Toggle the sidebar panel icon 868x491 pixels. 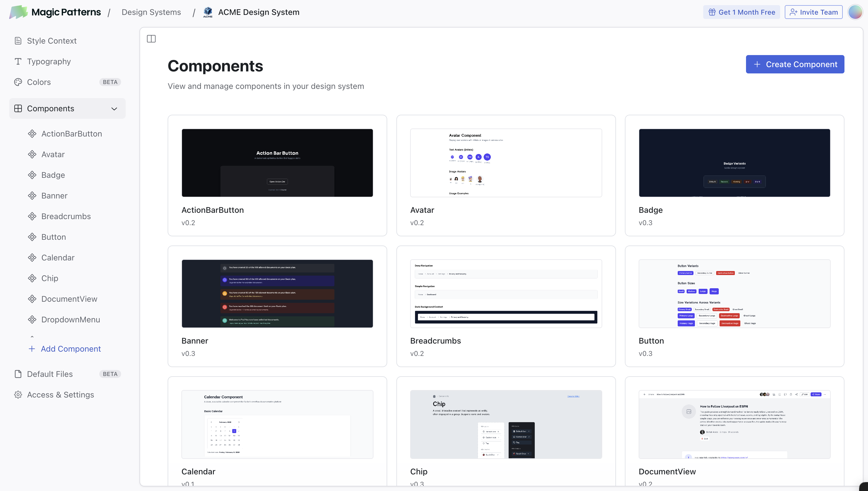(x=151, y=39)
